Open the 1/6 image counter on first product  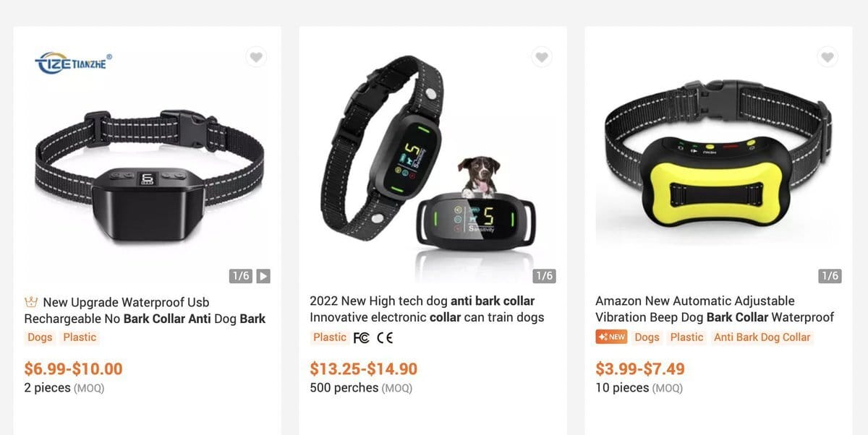[x=241, y=276]
